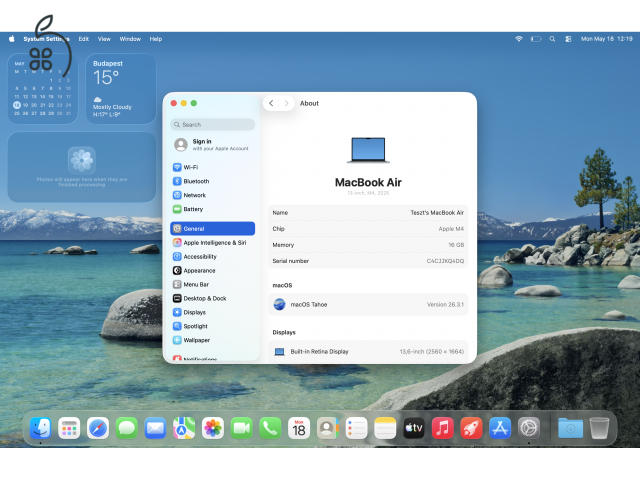Viewport: 640px width, 480px height.
Task: Open Music from the Dock
Action: (x=442, y=428)
